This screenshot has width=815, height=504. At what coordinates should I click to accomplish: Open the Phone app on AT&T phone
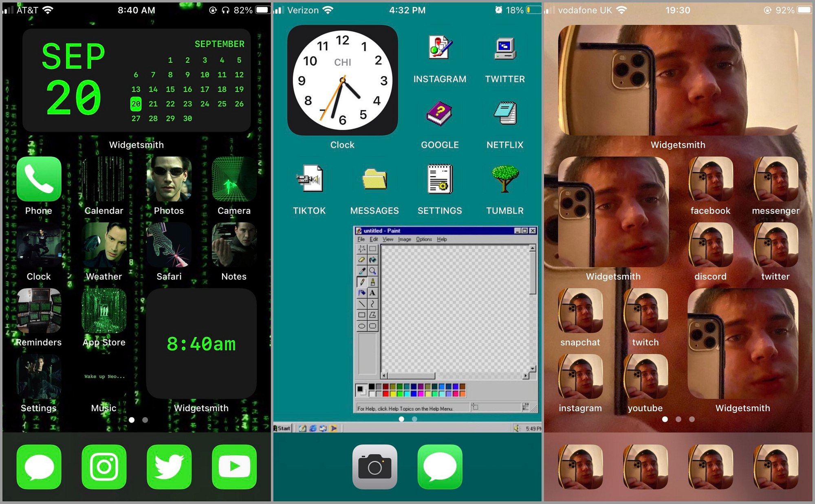coord(39,179)
